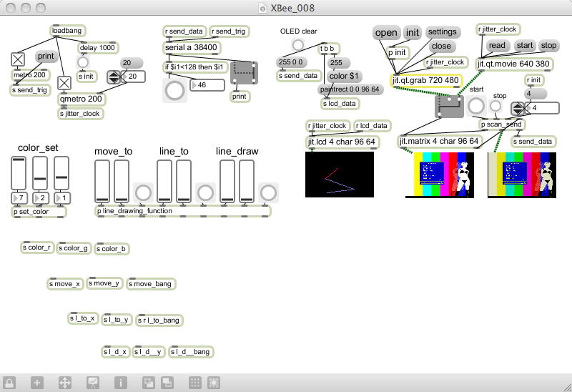The width and height of the screenshot is (572, 392).
Task: Open the inspector info icon
Action: pos(121,383)
